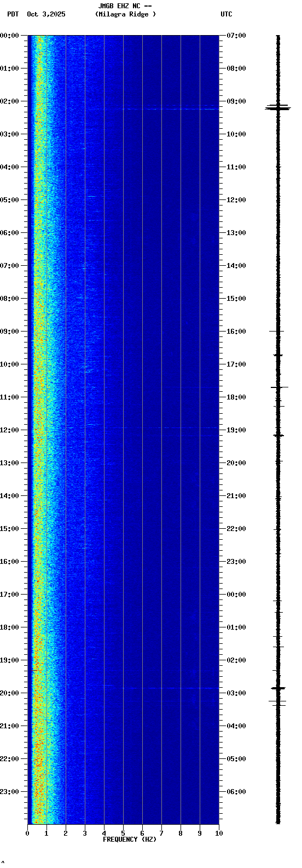Click the station title JMGB EHZ NC --

[x=125, y=6]
